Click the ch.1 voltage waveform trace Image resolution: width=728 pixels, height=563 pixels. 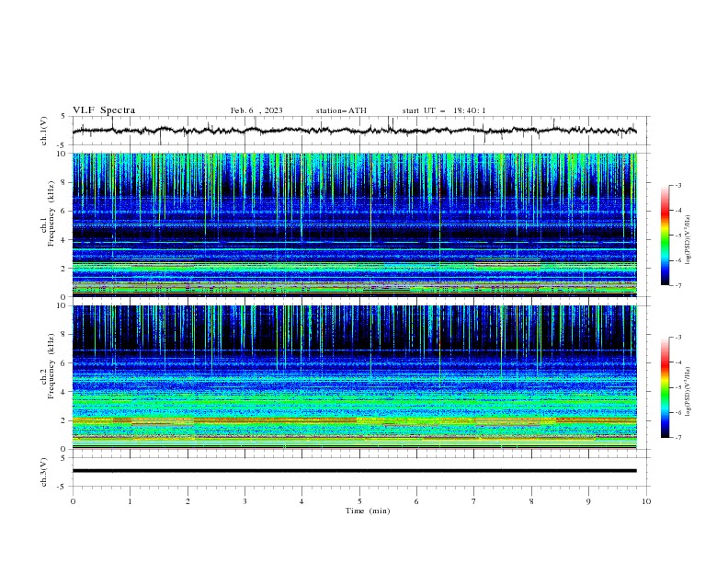[354, 131]
